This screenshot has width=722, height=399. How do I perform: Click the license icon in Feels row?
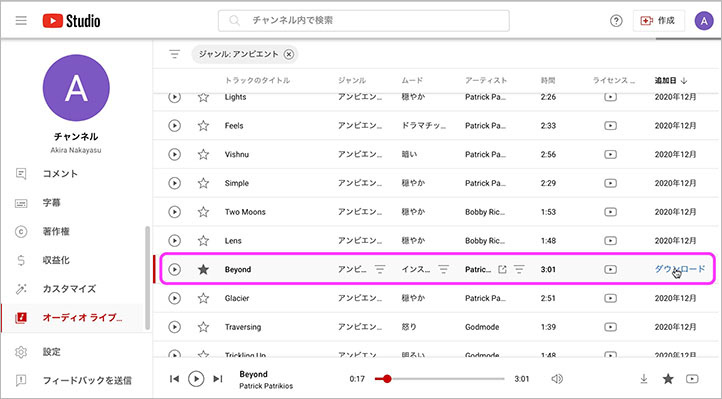click(610, 126)
